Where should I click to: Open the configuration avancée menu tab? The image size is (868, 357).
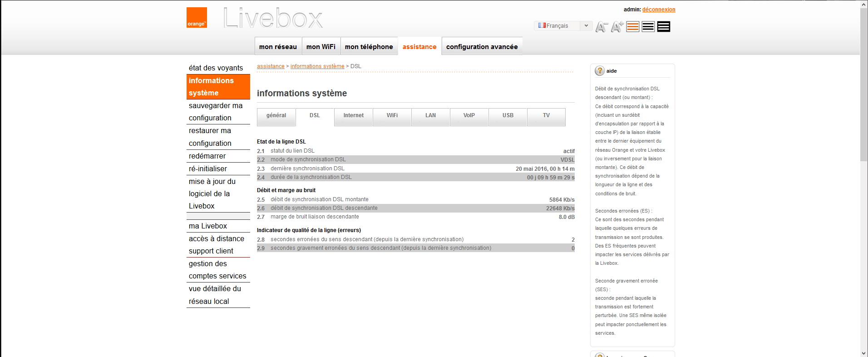click(x=482, y=46)
